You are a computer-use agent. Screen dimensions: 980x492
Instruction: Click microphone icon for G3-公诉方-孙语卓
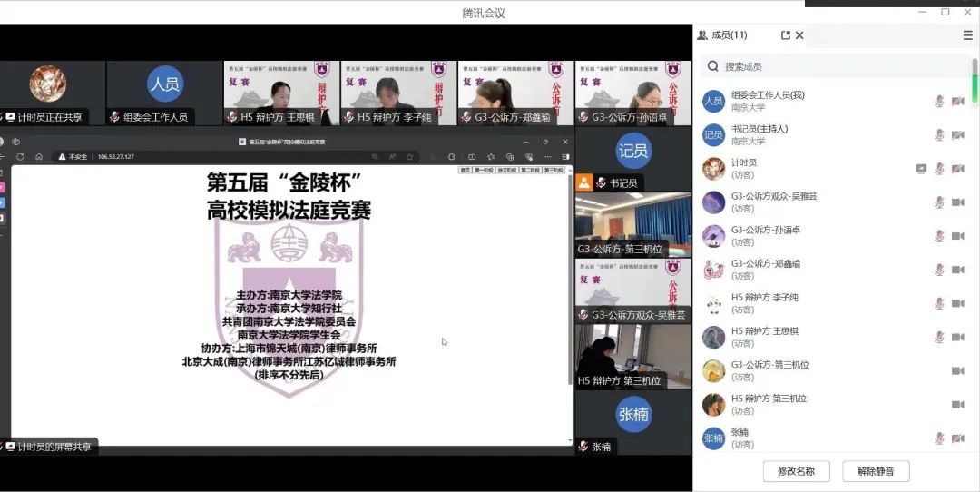click(x=939, y=236)
